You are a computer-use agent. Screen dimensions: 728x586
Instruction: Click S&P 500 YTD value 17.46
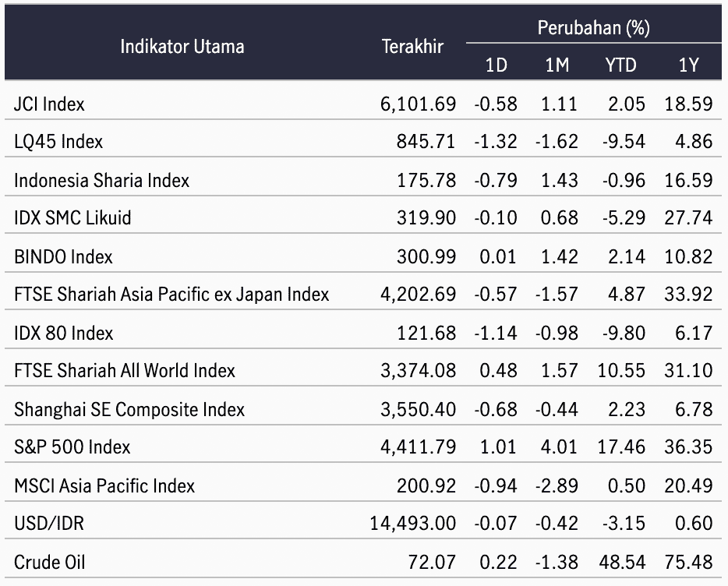[621, 447]
